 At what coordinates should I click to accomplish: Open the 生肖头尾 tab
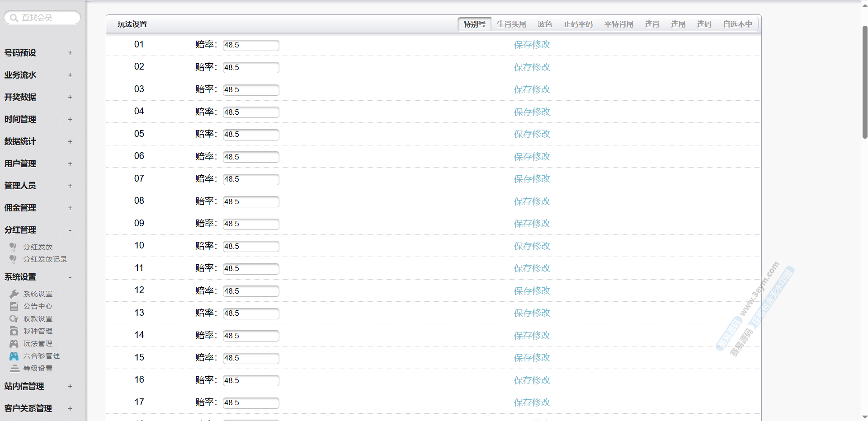511,24
